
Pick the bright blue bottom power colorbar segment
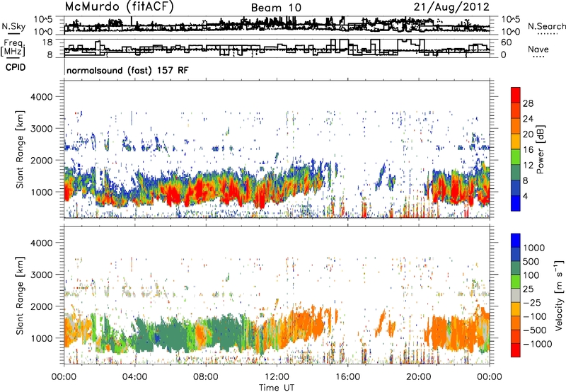(516, 203)
